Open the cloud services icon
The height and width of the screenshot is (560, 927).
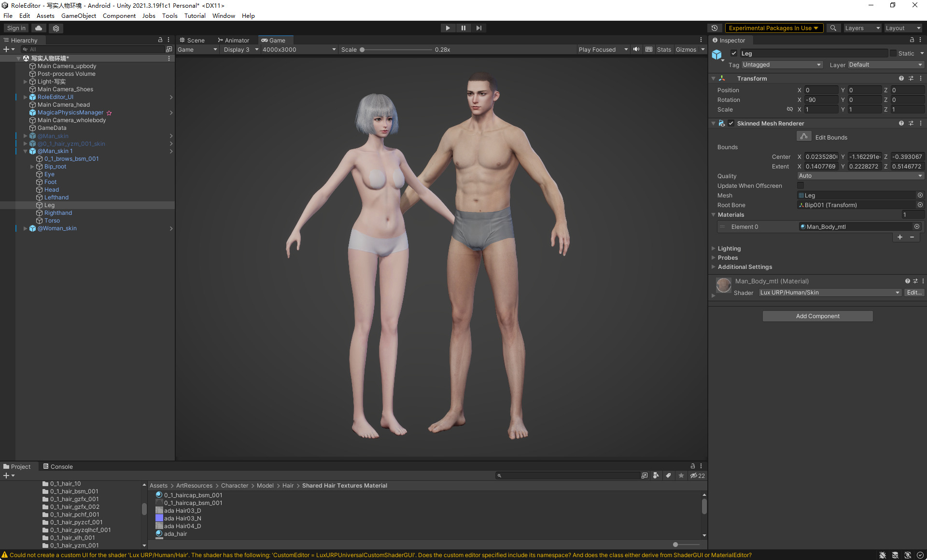(39, 28)
